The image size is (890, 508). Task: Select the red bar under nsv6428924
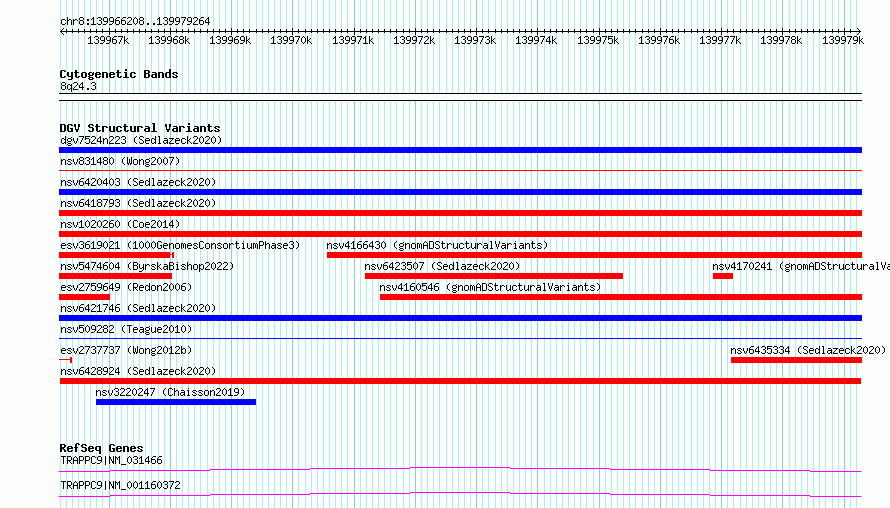(460, 381)
